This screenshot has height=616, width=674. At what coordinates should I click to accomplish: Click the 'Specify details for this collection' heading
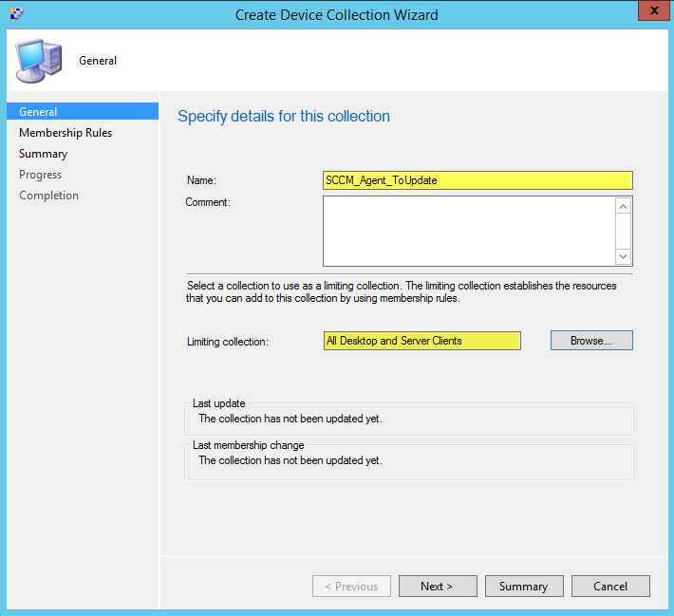(x=284, y=116)
